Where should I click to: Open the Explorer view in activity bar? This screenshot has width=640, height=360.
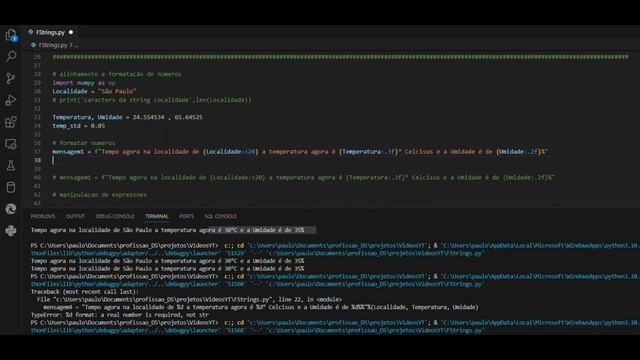(x=11, y=35)
